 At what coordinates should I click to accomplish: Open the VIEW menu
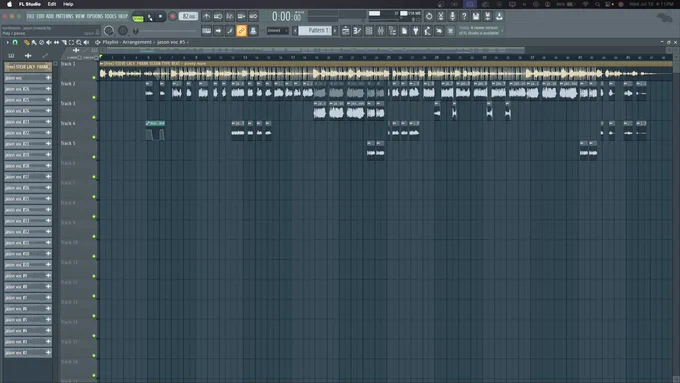[80, 16]
